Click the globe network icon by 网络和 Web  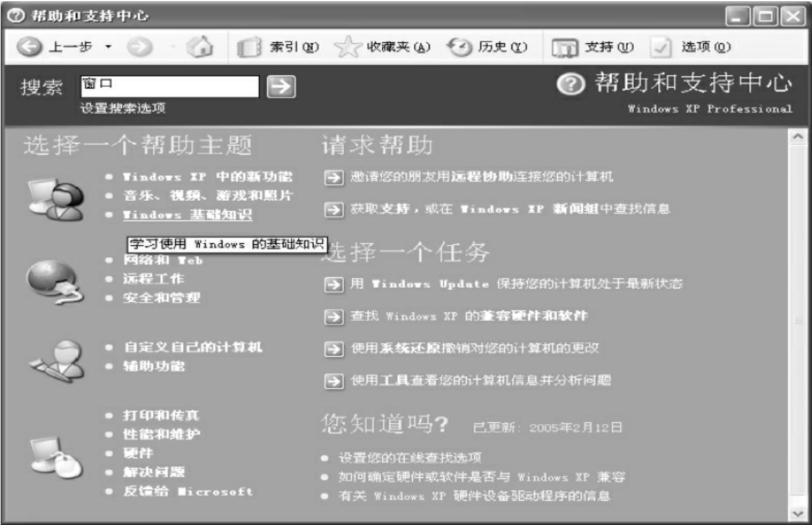55,282
